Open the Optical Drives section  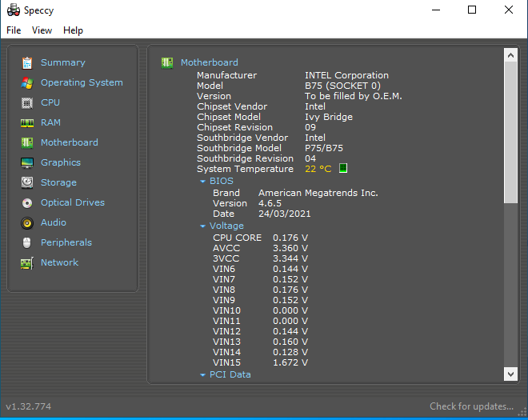pyautogui.click(x=73, y=202)
